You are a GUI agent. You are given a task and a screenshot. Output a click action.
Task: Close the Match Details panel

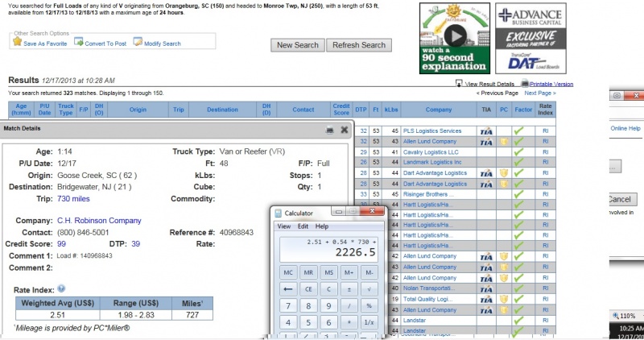pyautogui.click(x=345, y=130)
